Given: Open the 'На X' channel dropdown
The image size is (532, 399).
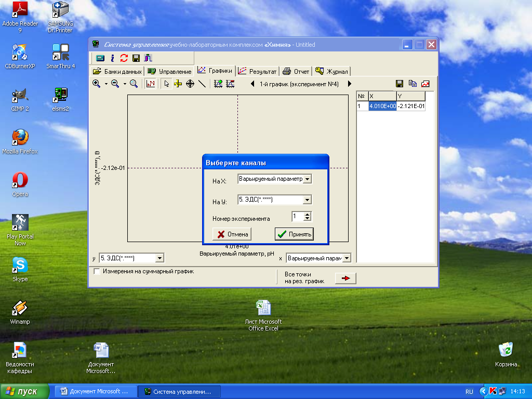Looking at the screenshot, I should point(307,179).
